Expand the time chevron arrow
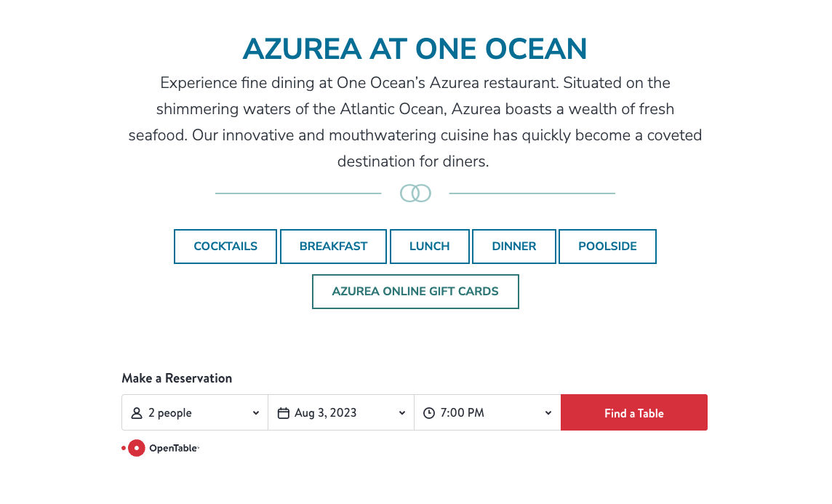The height and width of the screenshot is (504, 832). (548, 413)
